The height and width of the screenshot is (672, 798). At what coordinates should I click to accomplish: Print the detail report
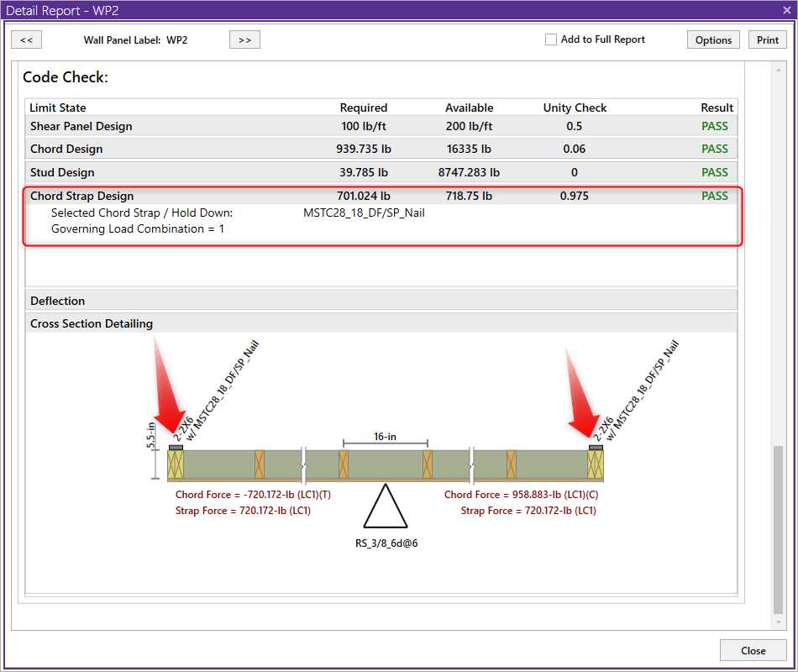click(767, 39)
